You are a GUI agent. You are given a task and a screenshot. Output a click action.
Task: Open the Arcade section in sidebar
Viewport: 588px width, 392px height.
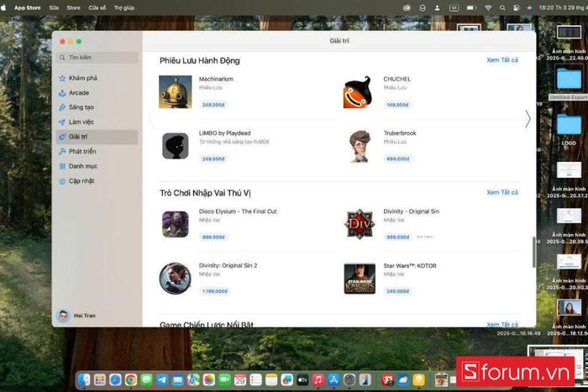79,92
